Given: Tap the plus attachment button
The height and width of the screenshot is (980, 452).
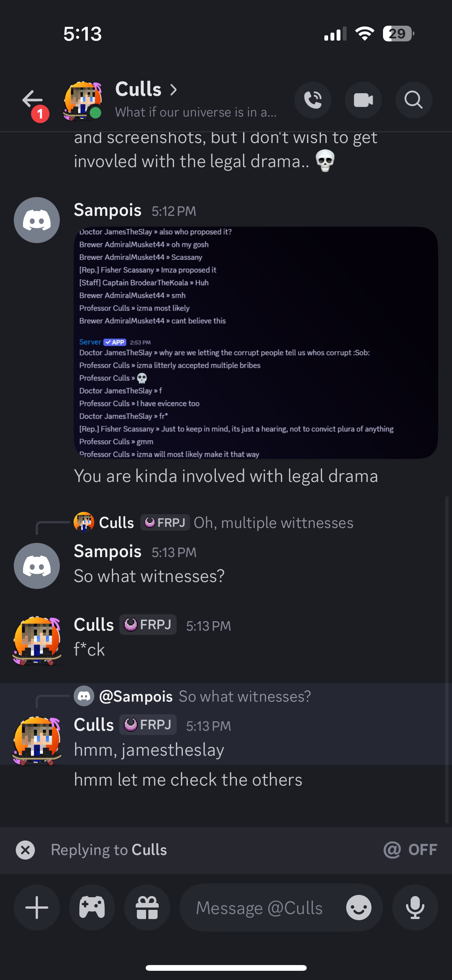Looking at the screenshot, I should pos(37,908).
